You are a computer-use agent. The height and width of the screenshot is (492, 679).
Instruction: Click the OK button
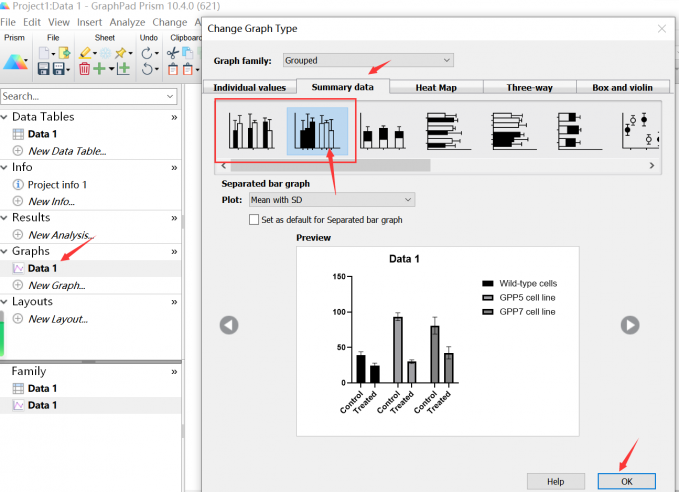(627, 481)
